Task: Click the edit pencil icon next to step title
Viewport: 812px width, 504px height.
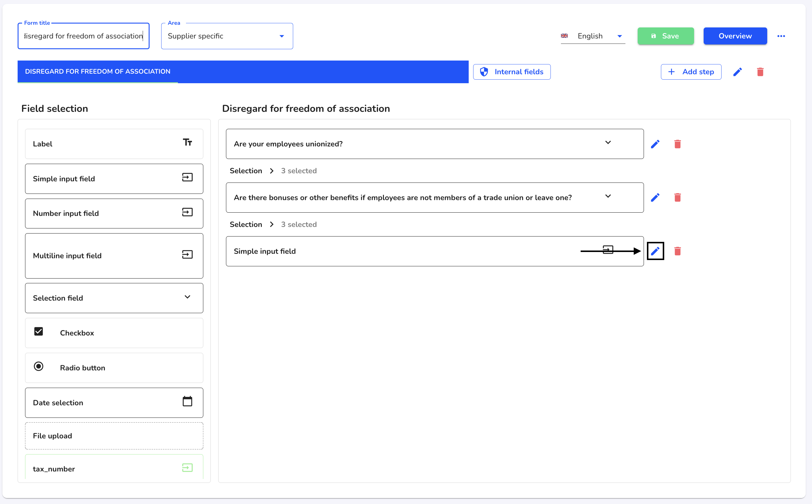Action: click(x=738, y=71)
